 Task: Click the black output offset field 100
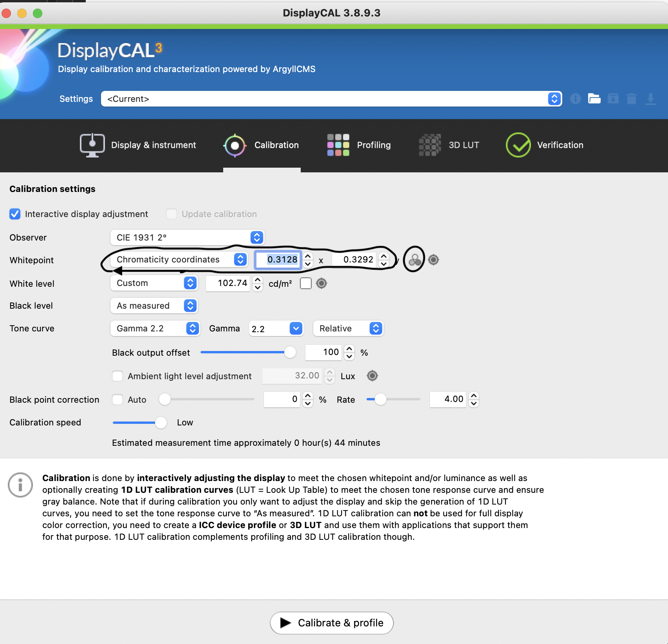pyautogui.click(x=323, y=352)
